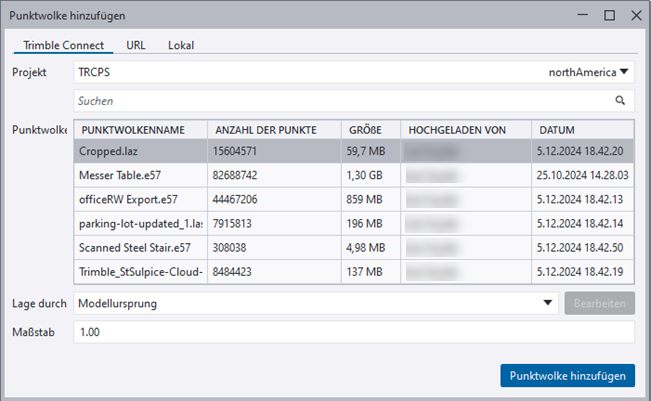The image size is (651, 401).
Task: Switch to the URL tab
Action: coord(135,45)
